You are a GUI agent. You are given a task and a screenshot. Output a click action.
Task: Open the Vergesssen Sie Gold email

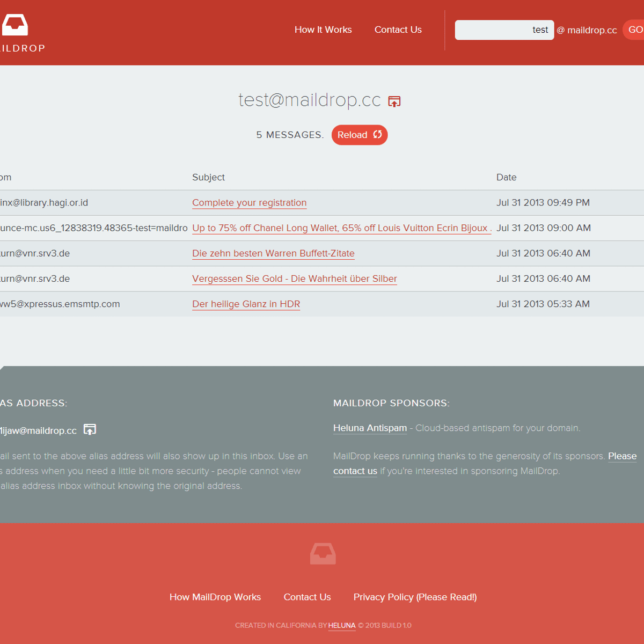click(x=294, y=279)
